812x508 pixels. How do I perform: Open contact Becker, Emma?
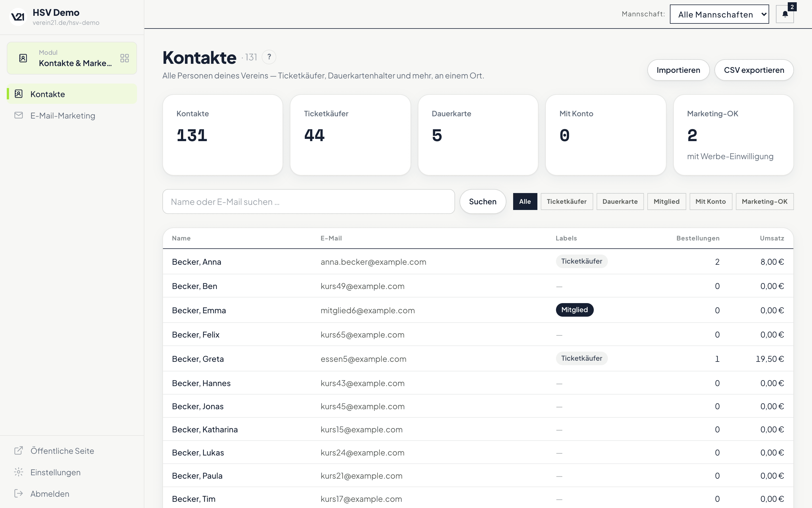point(478,310)
